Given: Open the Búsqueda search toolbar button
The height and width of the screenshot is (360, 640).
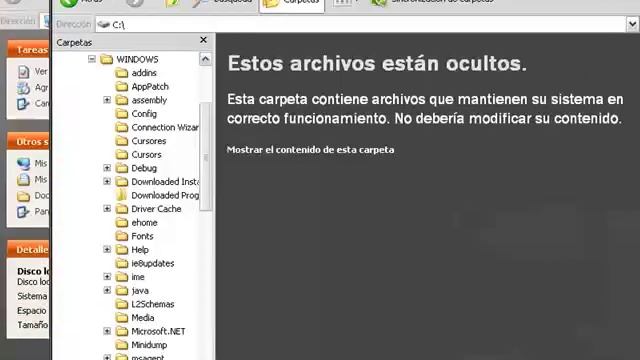Looking at the screenshot, I should click(x=222, y=3).
